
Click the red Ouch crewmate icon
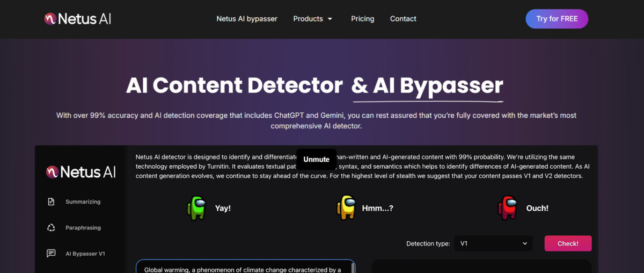(507, 208)
